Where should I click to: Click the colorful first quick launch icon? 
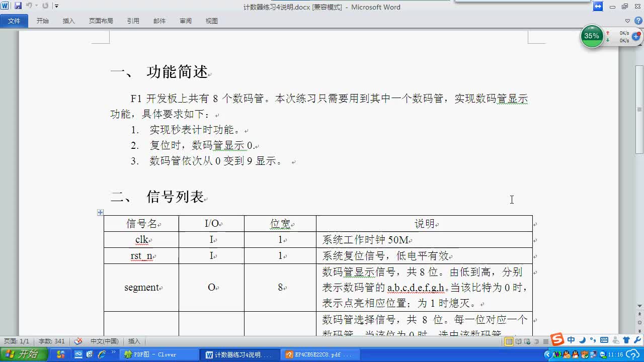pos(60,354)
